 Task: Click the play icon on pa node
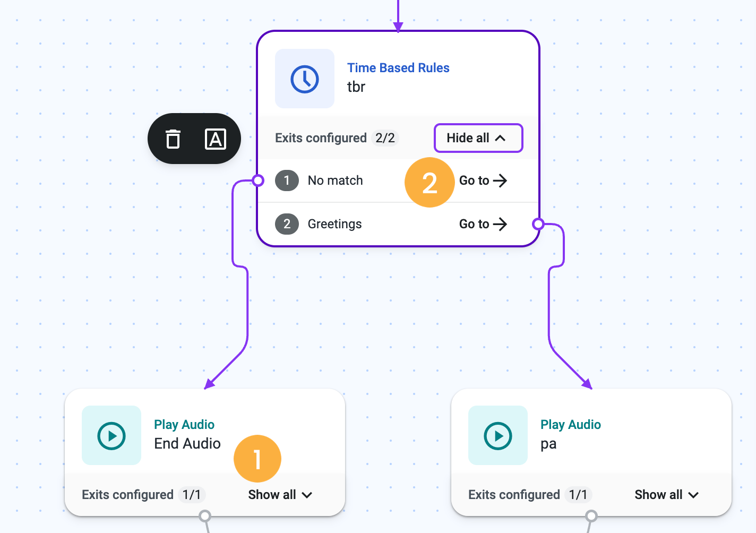click(498, 436)
